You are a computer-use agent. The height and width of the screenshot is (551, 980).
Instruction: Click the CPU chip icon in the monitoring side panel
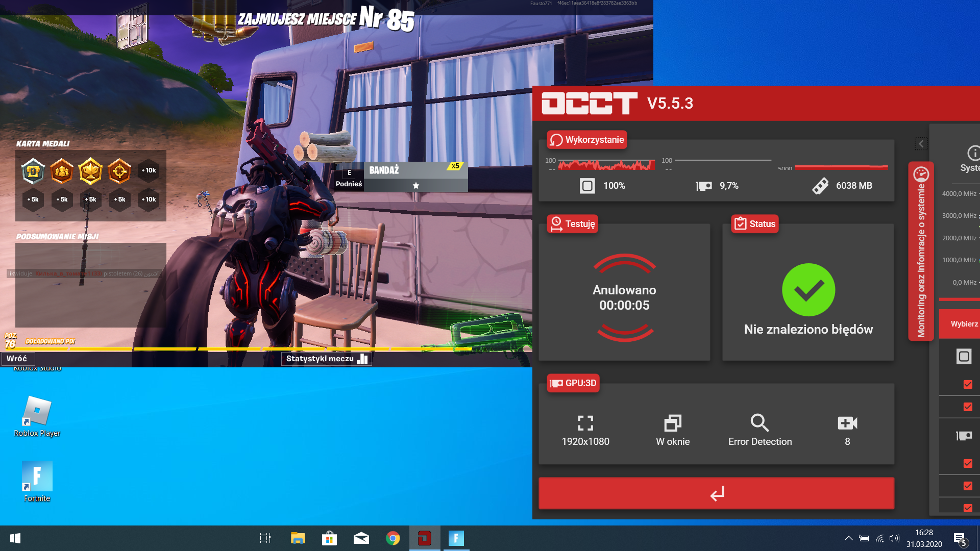click(x=964, y=357)
